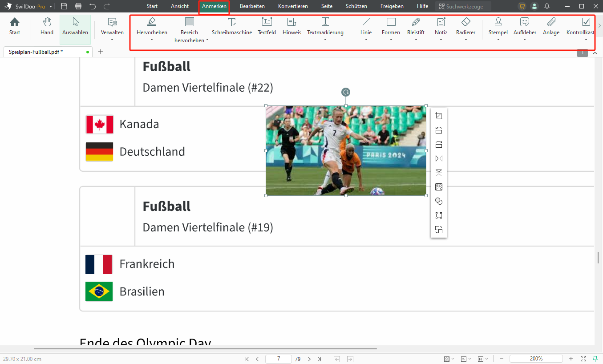Enter fullscreen mode from status bar

[x=583, y=359]
